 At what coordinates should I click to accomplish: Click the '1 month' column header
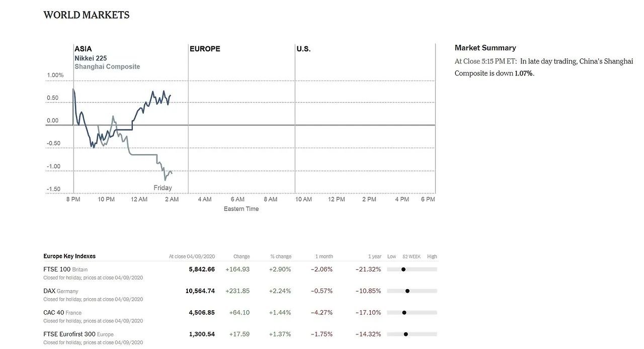coord(324,256)
